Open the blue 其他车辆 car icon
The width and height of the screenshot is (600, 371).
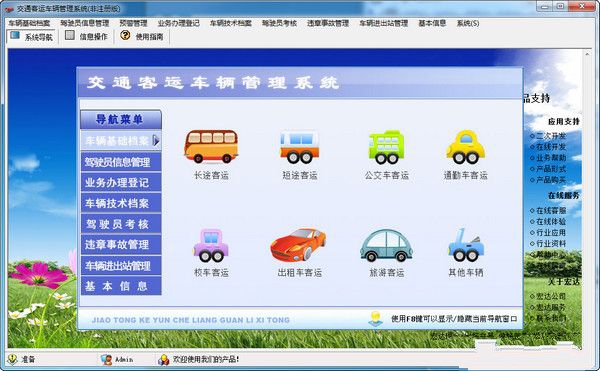click(x=466, y=245)
